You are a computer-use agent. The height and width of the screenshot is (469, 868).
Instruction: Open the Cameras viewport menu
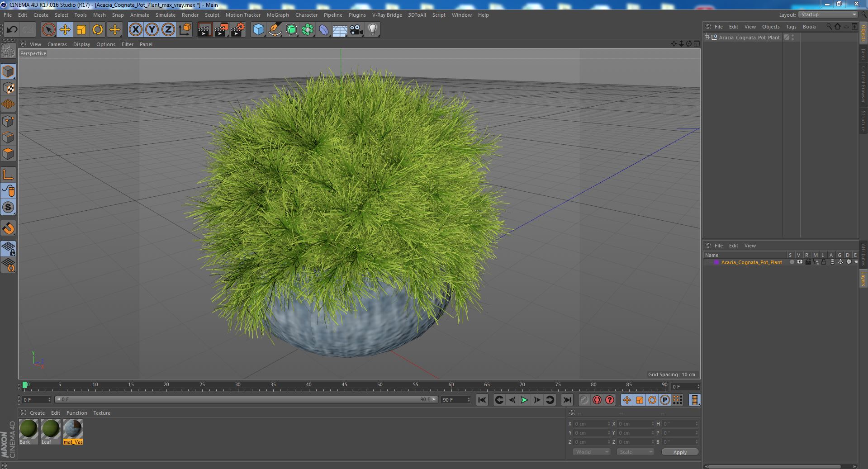tap(57, 44)
